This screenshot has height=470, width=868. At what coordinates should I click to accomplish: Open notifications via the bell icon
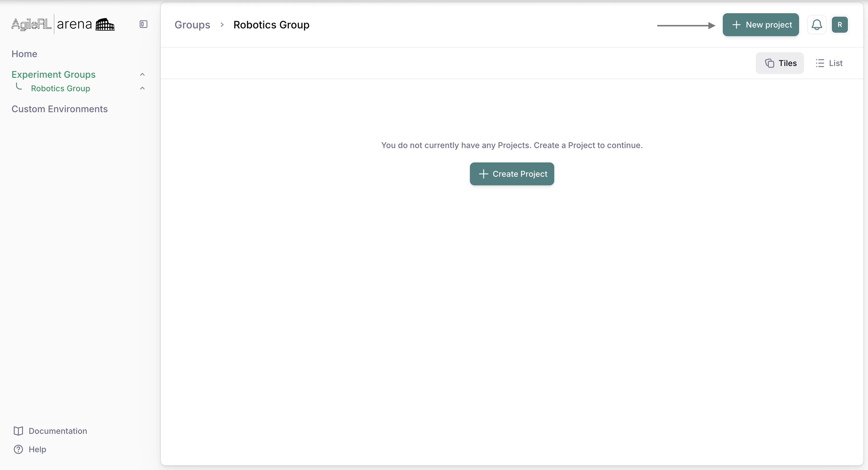(x=817, y=25)
